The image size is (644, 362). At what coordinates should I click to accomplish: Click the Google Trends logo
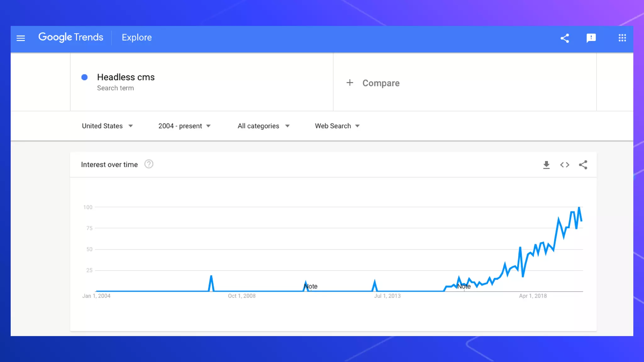tap(71, 37)
